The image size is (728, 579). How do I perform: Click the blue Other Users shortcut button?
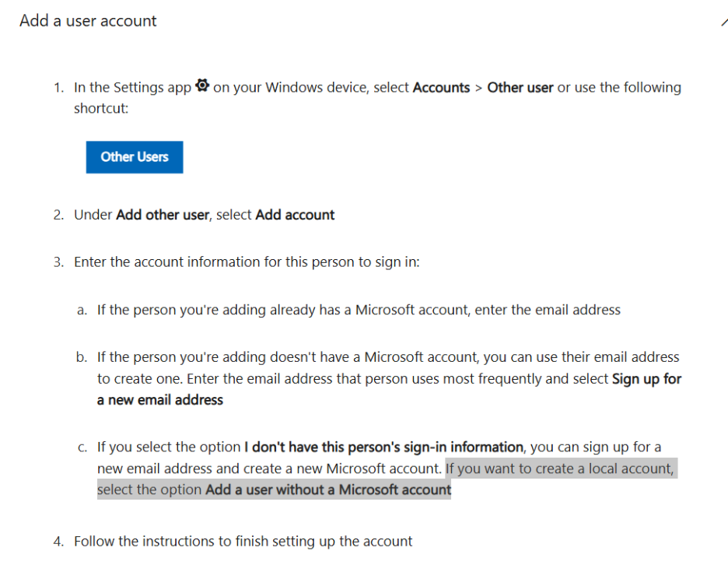point(135,157)
